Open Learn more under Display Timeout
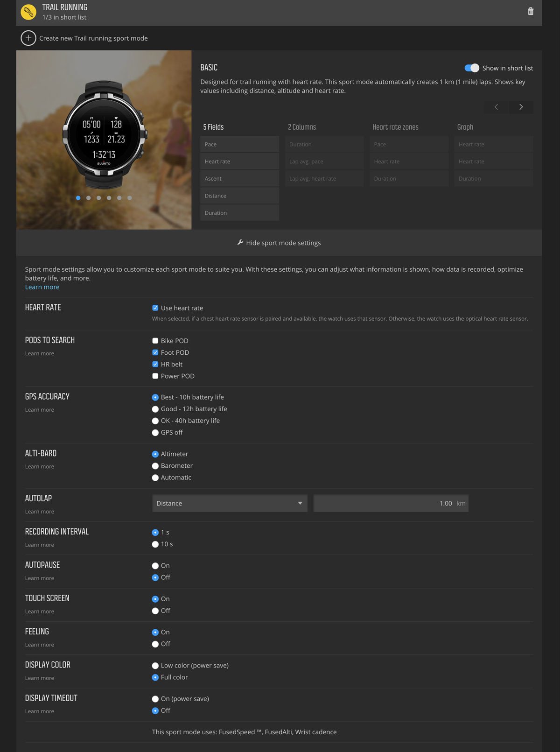 click(x=40, y=711)
